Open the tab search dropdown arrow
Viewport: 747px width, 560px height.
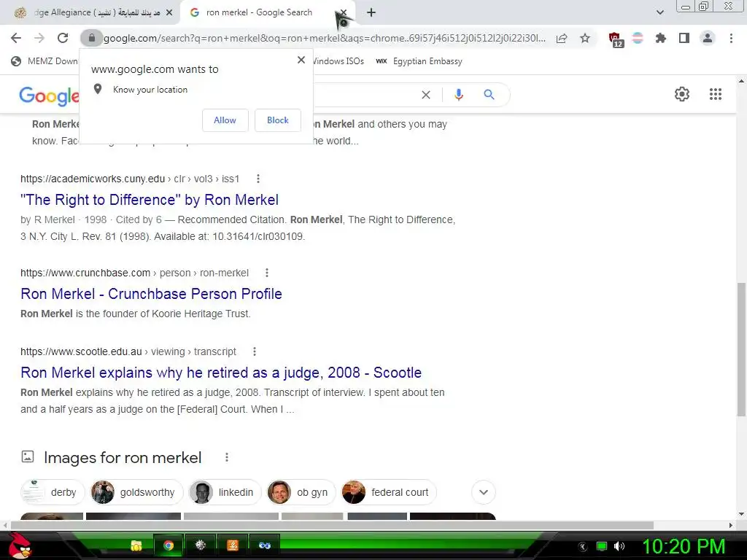659,13
